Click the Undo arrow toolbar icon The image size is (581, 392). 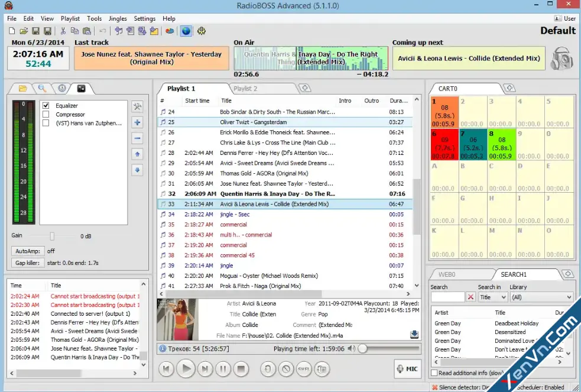(x=103, y=31)
